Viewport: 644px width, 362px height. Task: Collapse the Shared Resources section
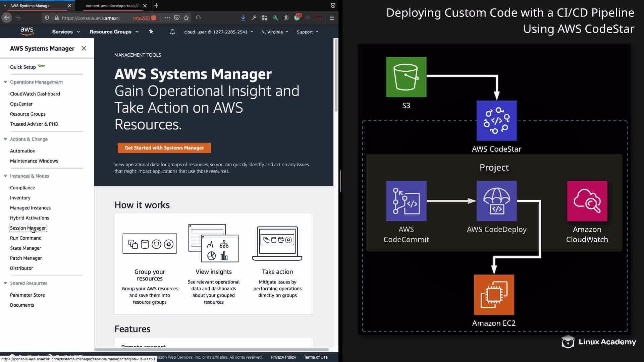5,283
